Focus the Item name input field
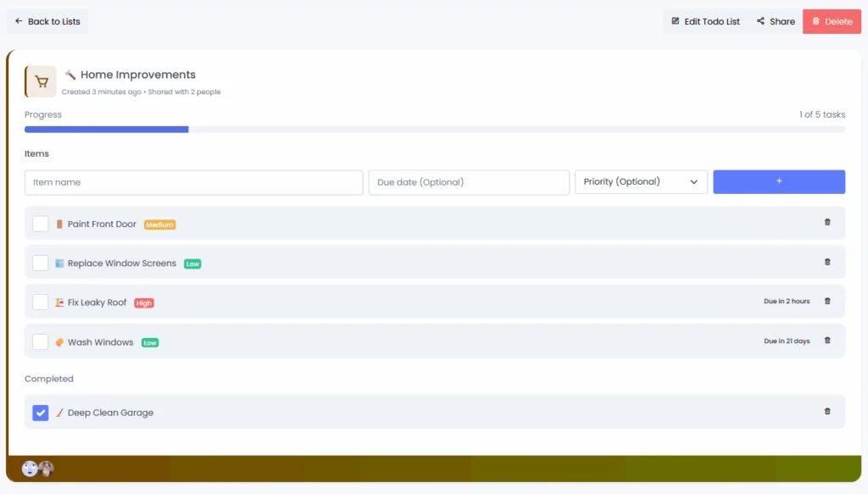This screenshot has width=868, height=494. [193, 182]
